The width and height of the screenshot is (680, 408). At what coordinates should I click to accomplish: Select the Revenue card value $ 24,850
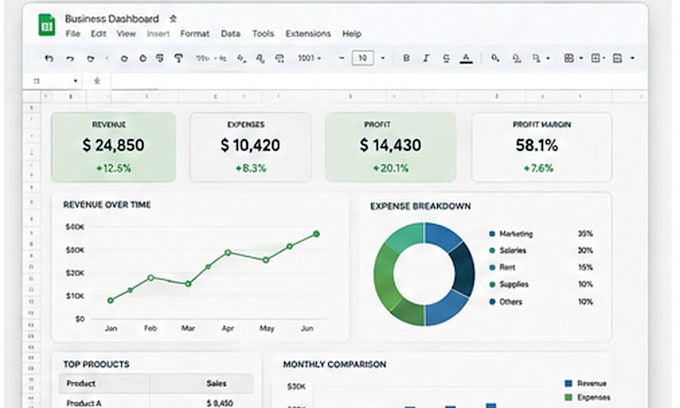click(114, 145)
